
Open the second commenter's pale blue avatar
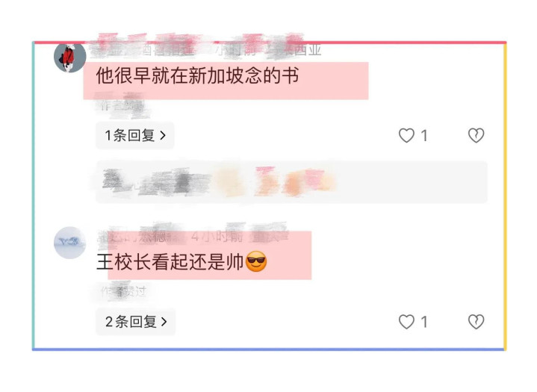coord(70,243)
